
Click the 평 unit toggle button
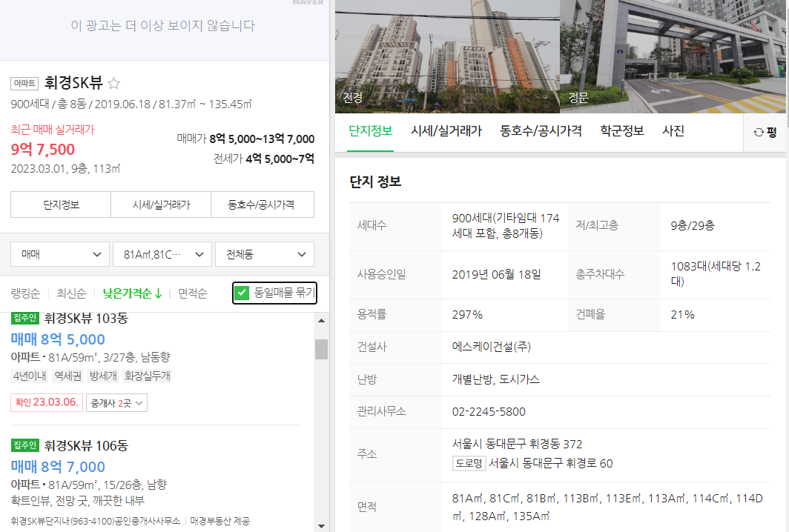766,132
